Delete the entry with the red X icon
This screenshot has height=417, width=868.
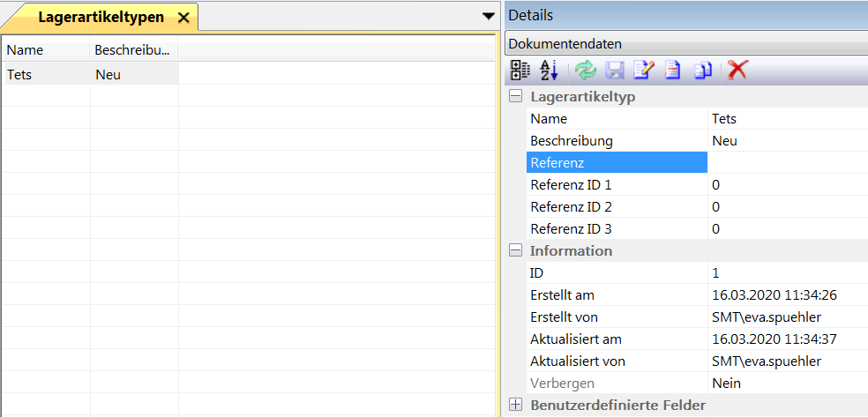click(x=737, y=71)
